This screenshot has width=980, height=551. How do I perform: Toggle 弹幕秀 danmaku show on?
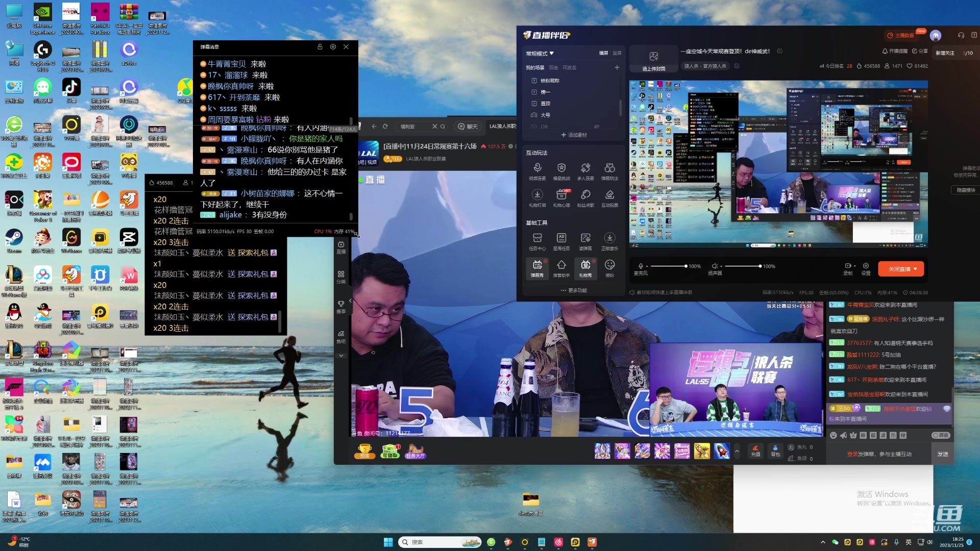point(537,268)
